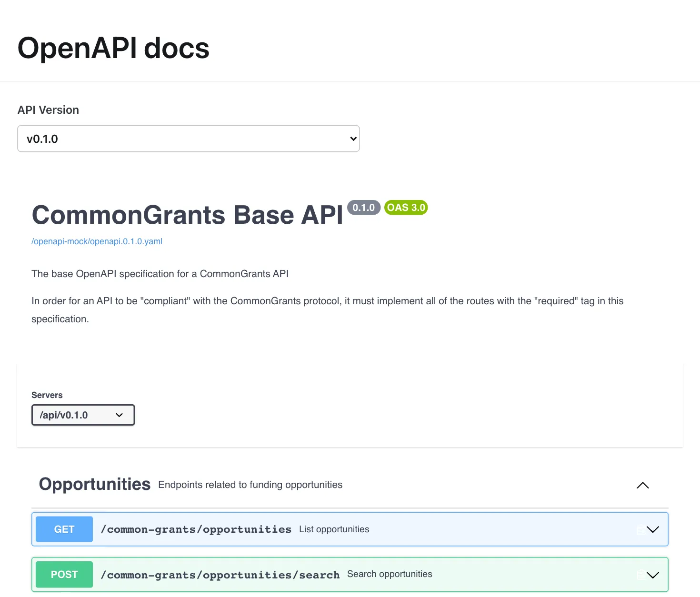This screenshot has height=597, width=700.
Task: Collapse the Opportunities section arrow
Action: click(642, 485)
